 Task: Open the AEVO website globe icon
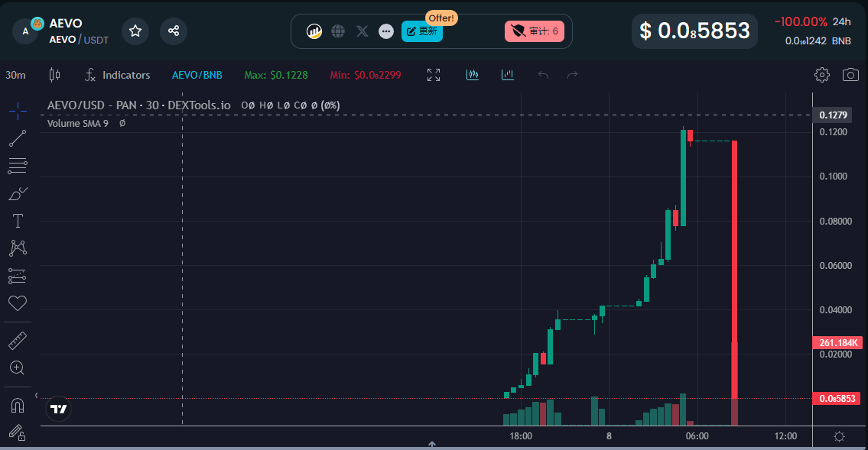(338, 31)
